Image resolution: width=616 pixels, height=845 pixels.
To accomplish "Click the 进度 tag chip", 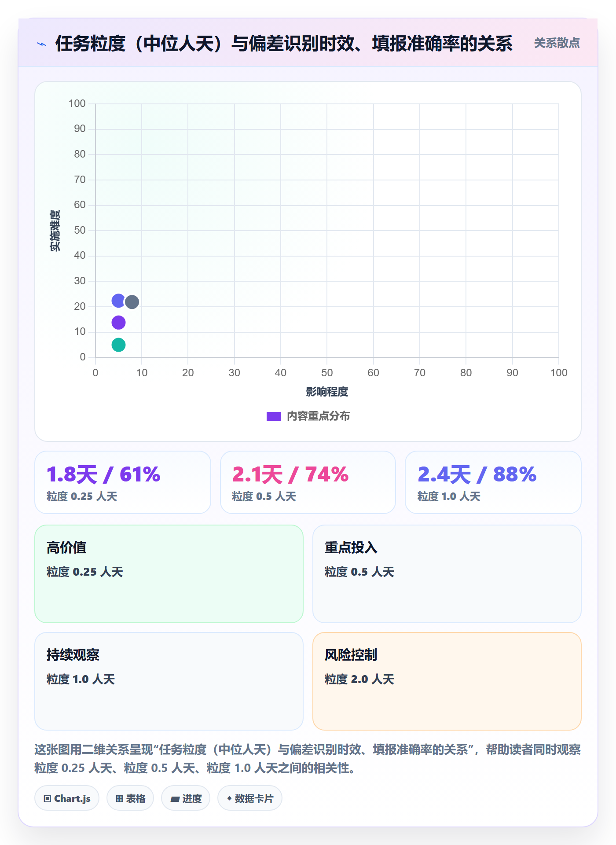I will click(x=186, y=798).
